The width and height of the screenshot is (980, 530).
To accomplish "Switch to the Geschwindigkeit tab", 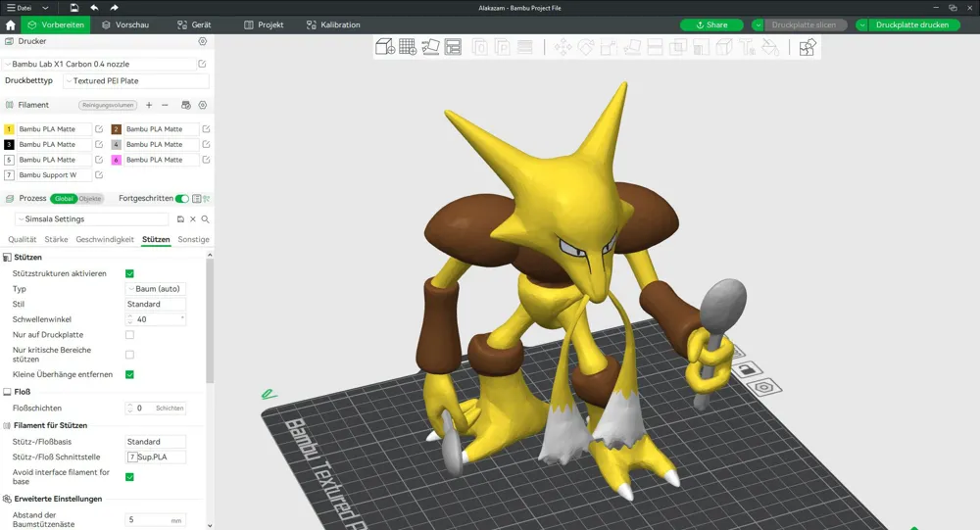I will point(105,239).
